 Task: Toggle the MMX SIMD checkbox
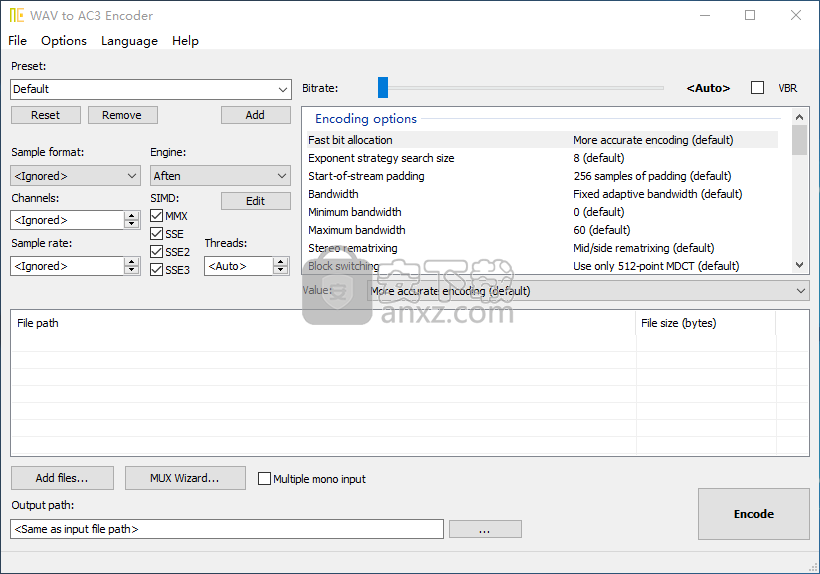point(156,216)
